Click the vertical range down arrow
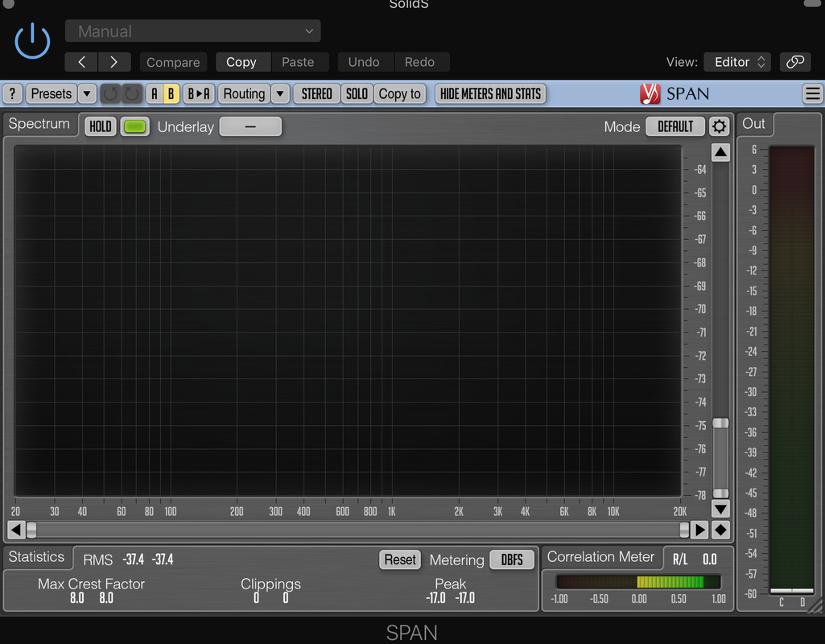Screen dimensions: 825x644 720,509
